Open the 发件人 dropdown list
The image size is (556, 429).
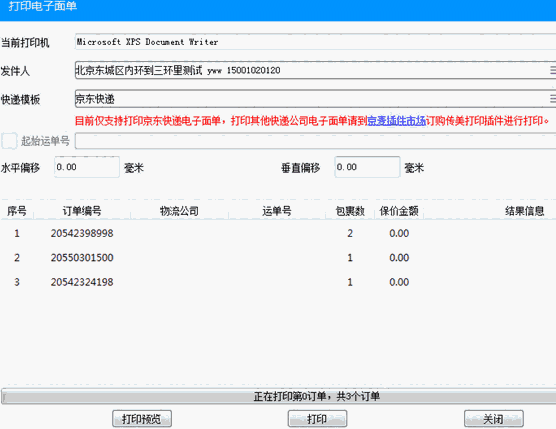tap(552, 70)
